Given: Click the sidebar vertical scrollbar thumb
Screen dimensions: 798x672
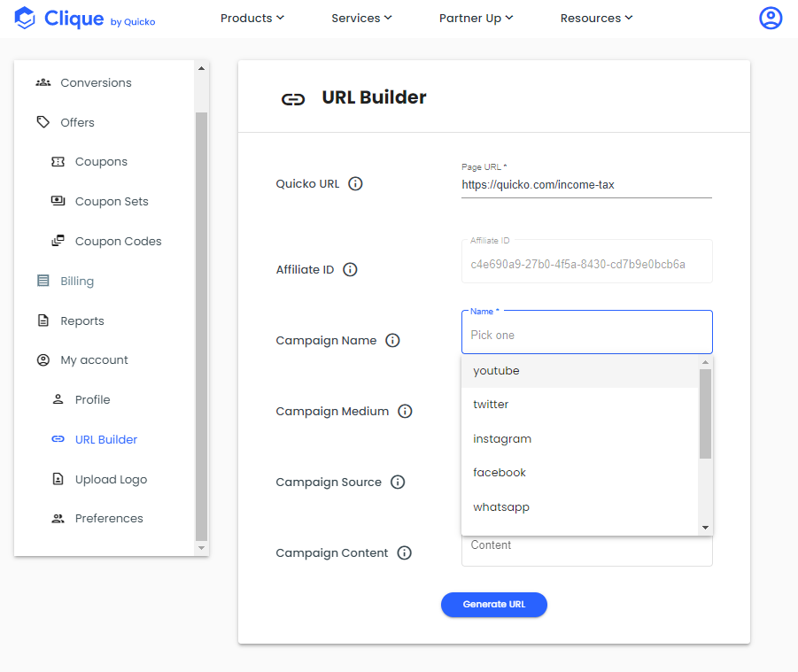Looking at the screenshot, I should (x=202, y=326).
